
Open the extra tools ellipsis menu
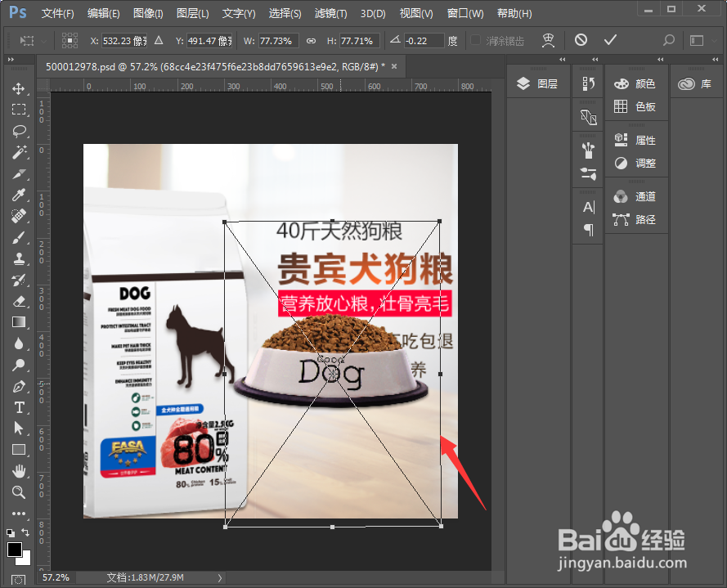pos(19,514)
